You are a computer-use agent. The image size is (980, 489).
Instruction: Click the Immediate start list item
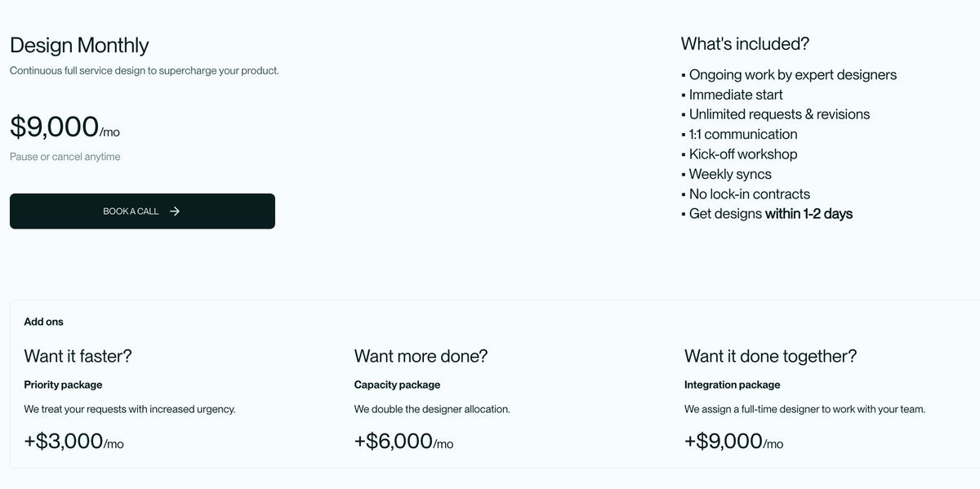click(735, 95)
